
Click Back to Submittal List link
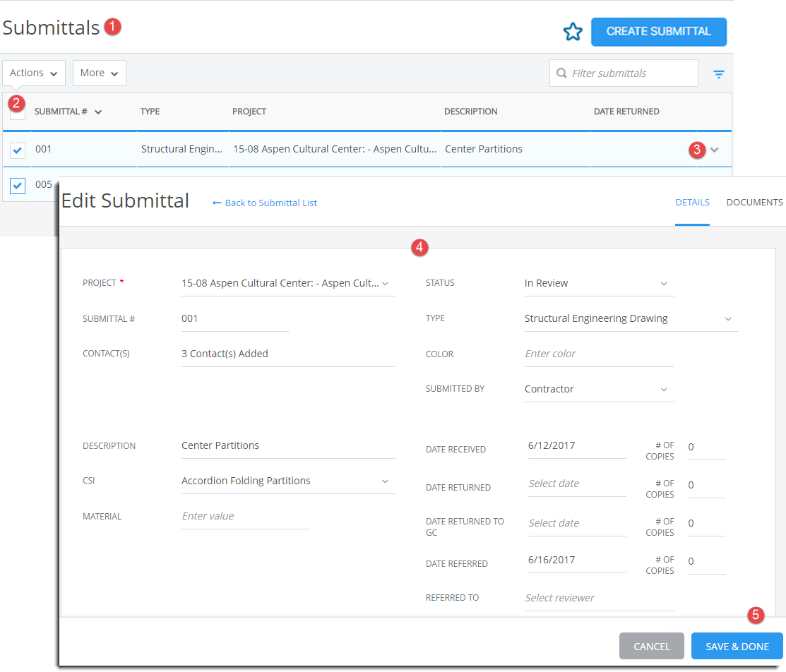click(x=265, y=203)
